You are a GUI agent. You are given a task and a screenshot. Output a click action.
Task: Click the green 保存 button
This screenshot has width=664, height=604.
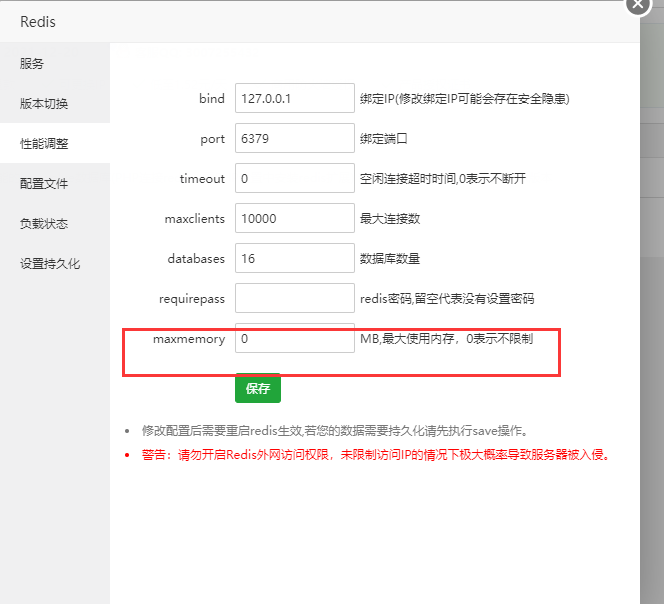point(258,388)
